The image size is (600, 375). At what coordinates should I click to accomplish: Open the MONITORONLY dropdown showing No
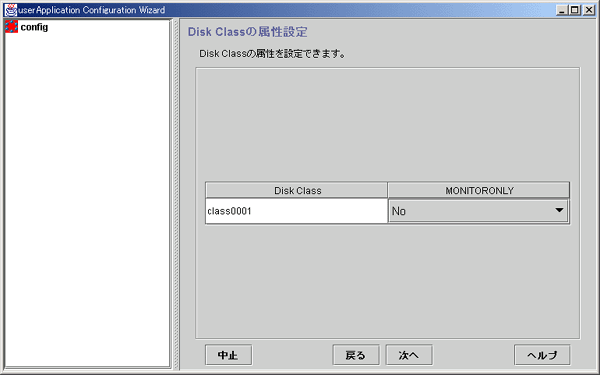pos(478,210)
